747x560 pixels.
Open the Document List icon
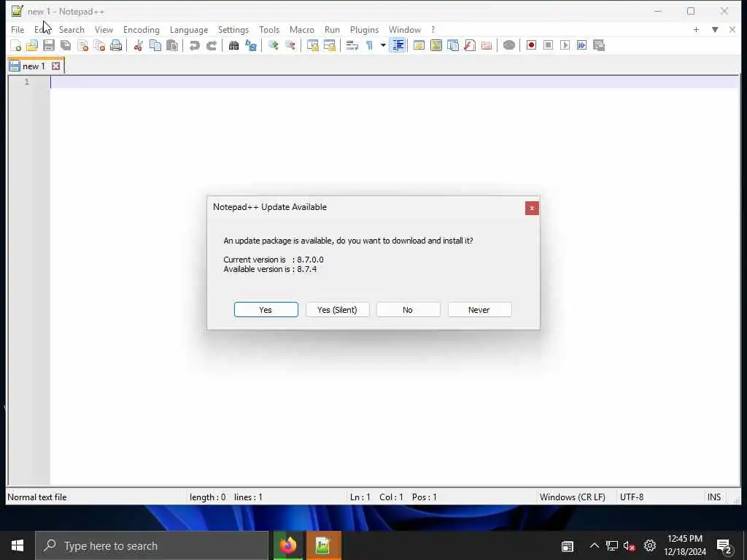452,45
